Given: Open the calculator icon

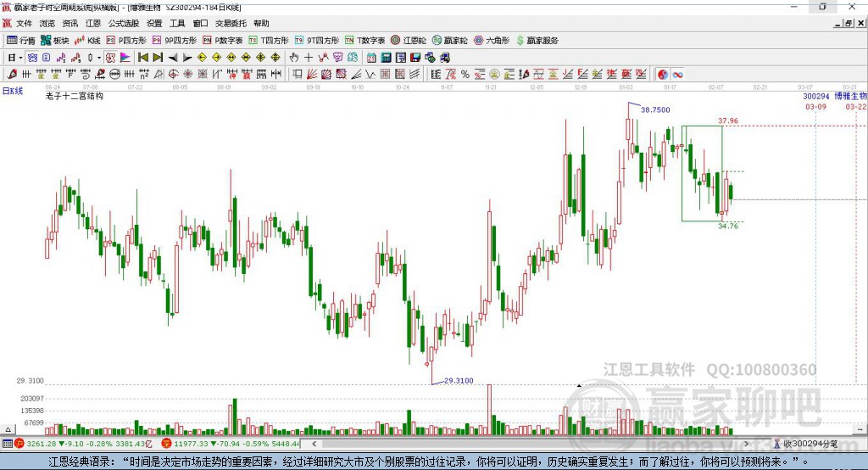Looking at the screenshot, I should click(386, 58).
